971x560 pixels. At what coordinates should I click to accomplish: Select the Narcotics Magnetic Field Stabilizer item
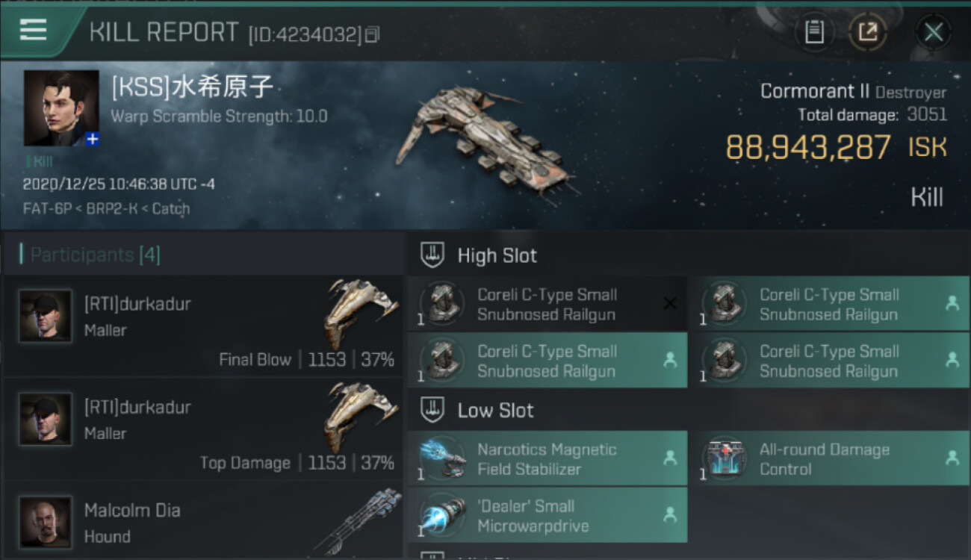point(547,459)
